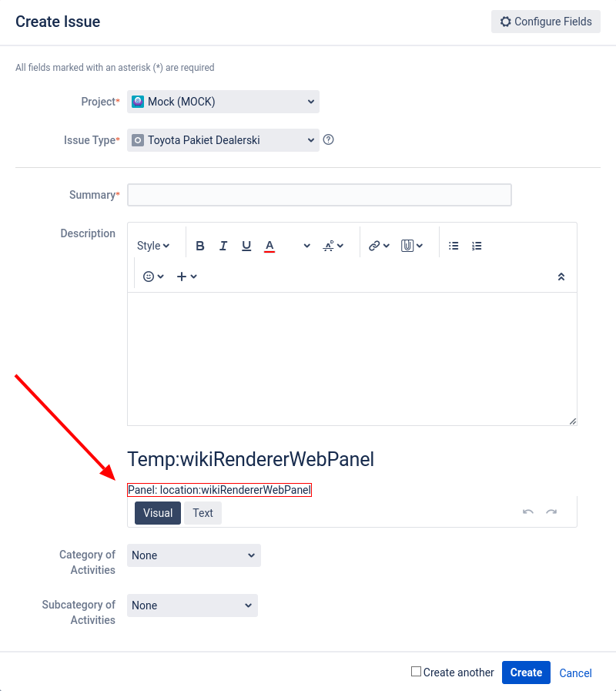Toggle bold formatting in the description toolbar
Image resolution: width=616 pixels, height=691 pixels.
click(200, 245)
